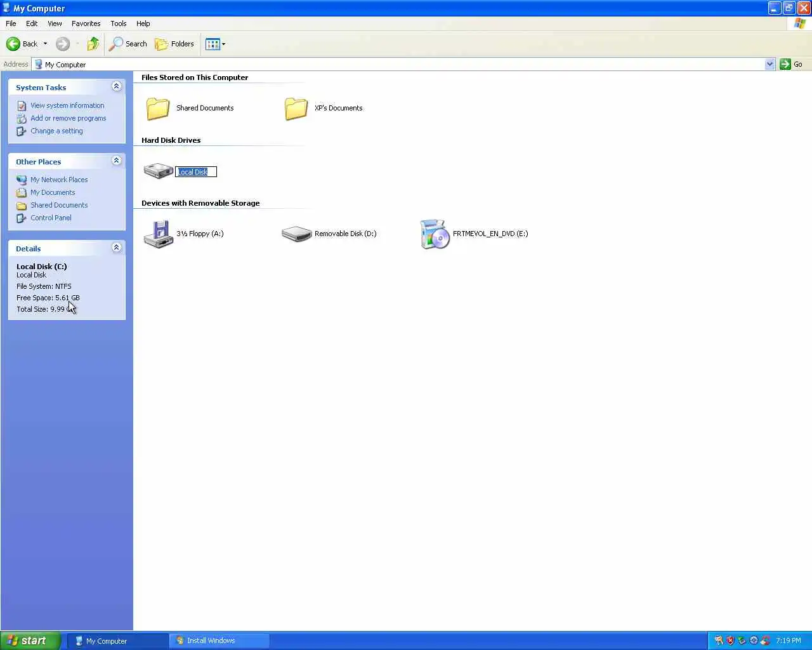Switch to My Computer taskbar button

click(119, 641)
